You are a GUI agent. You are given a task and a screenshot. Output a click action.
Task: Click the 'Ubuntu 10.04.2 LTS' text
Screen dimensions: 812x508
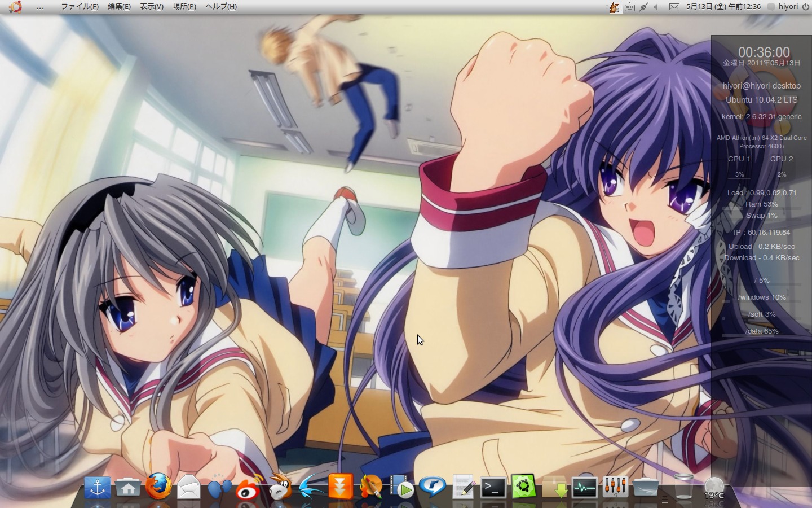coord(762,100)
